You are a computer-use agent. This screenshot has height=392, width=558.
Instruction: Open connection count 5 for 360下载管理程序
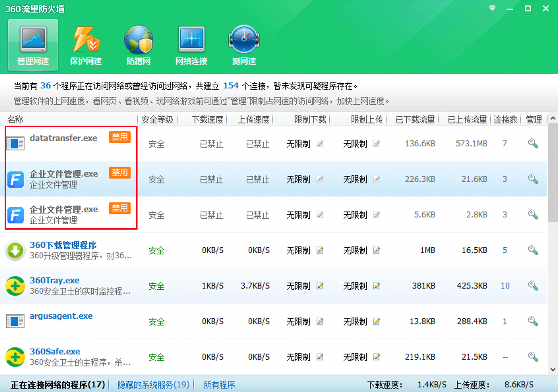pos(505,250)
